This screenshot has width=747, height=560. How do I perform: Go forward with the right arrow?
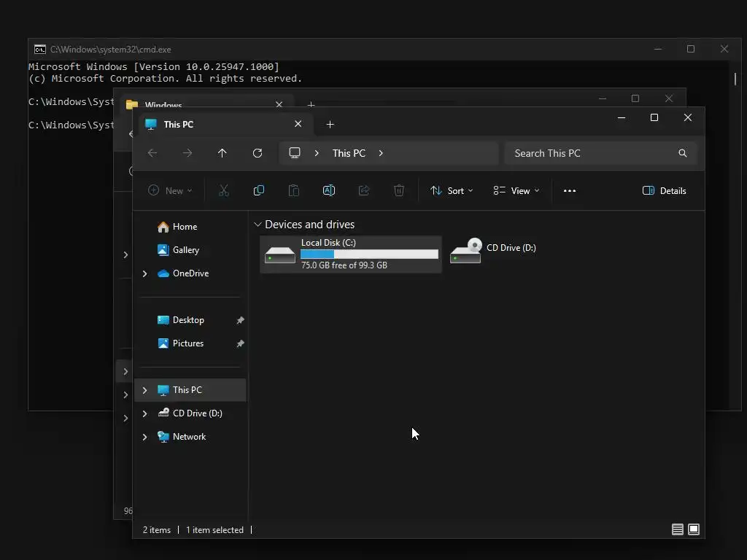[187, 153]
